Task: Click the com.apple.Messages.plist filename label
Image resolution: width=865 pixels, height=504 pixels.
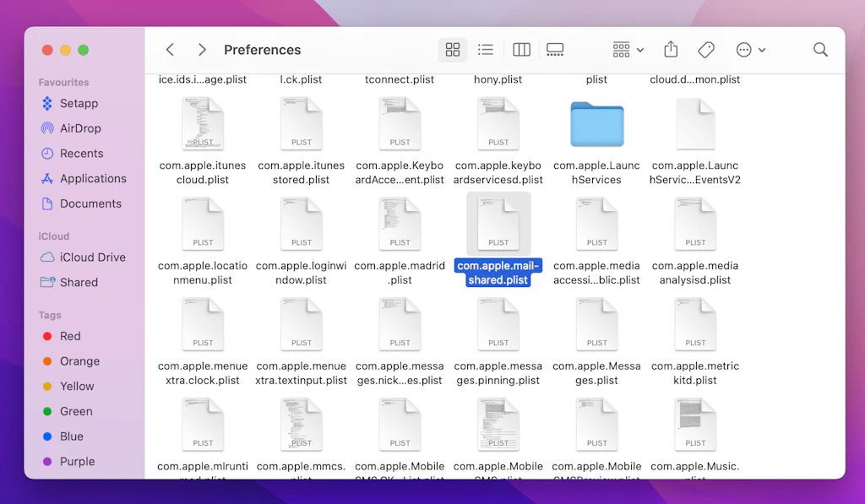Action: click(597, 373)
